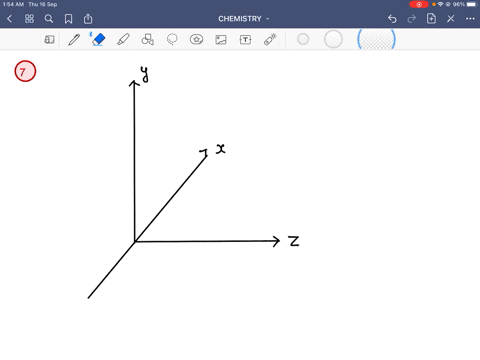Undo the last stroke
480x360 pixels.
click(392, 19)
